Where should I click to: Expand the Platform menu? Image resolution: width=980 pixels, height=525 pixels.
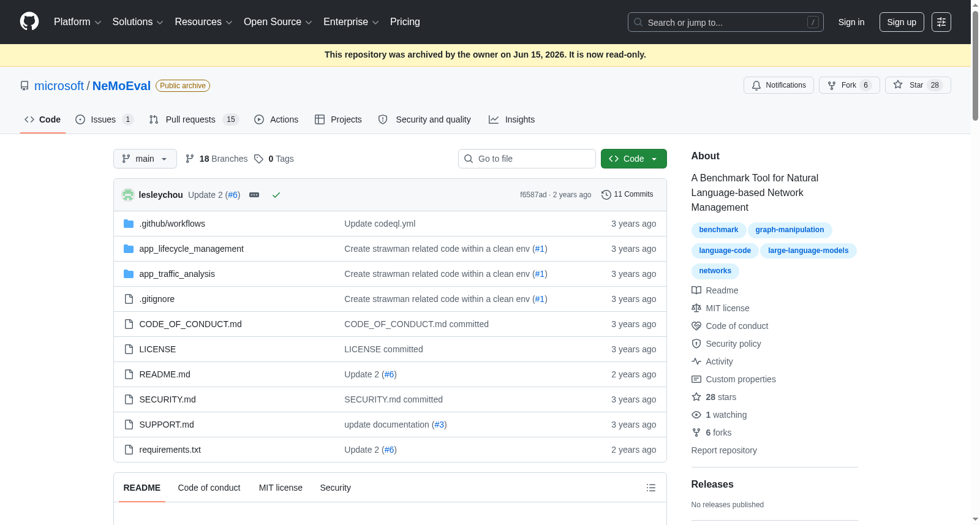click(77, 22)
